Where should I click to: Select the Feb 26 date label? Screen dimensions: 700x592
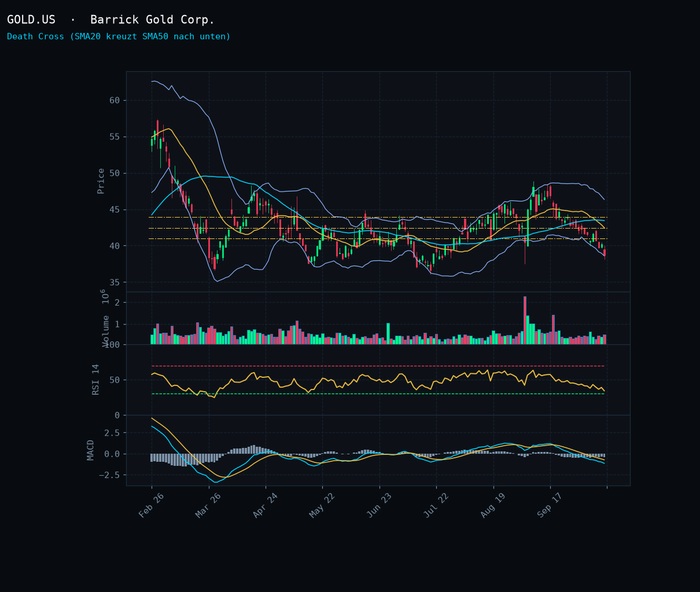pyautogui.click(x=151, y=506)
